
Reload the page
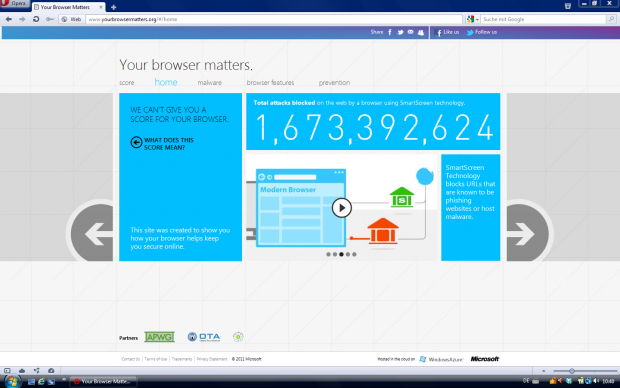coord(36,19)
